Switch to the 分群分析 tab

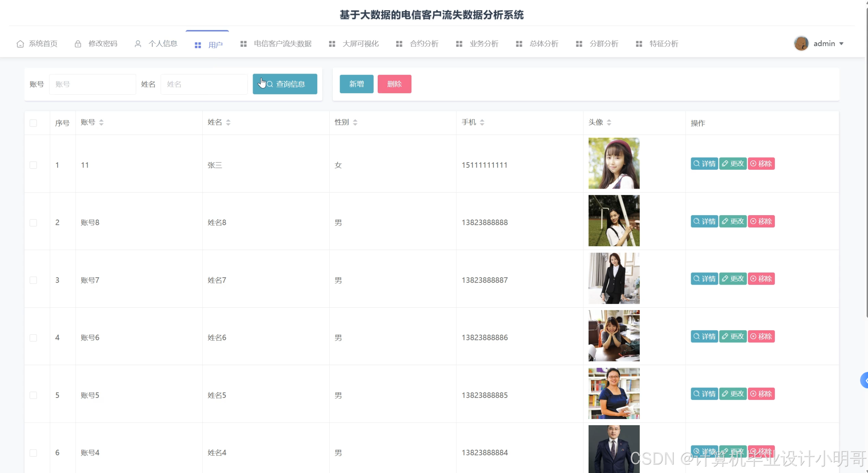(x=604, y=44)
